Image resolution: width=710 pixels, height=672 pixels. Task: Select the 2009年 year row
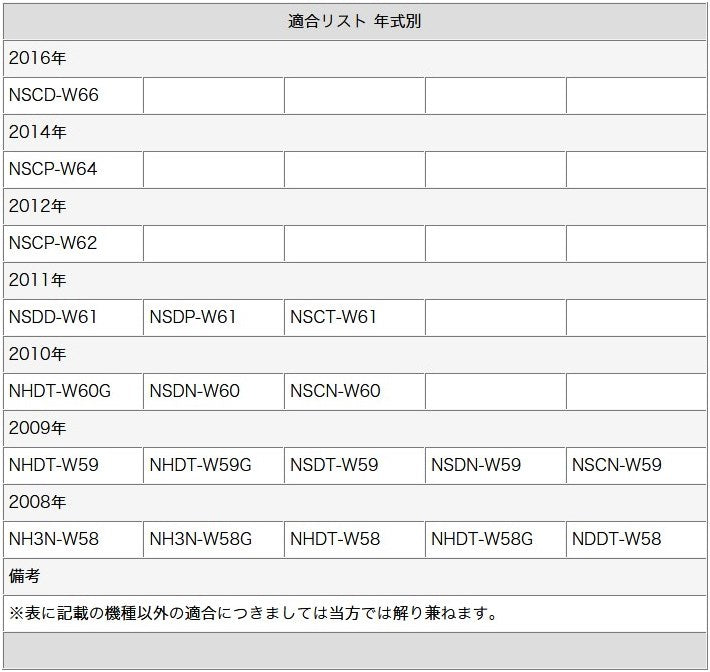[355, 428]
